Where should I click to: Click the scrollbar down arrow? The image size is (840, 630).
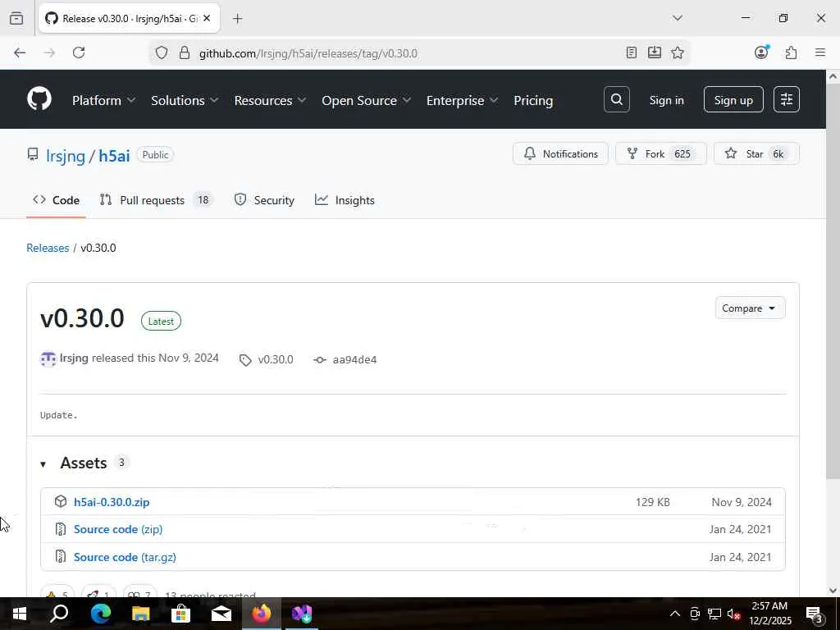click(x=833, y=591)
